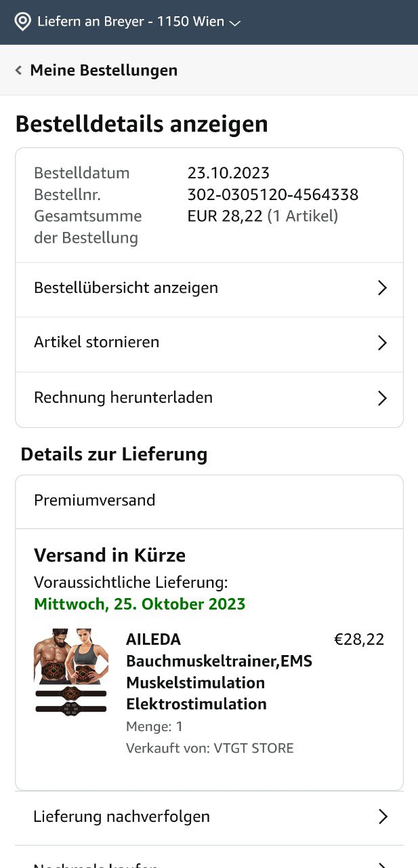Tap the Liefern an Breyer address text
This screenshot has height=868, width=418.
tap(130, 22)
